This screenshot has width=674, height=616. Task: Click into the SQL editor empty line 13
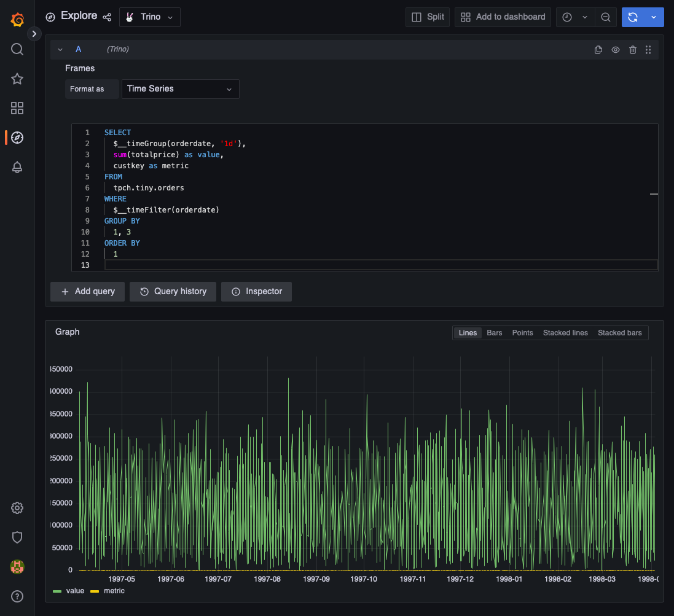pos(369,265)
